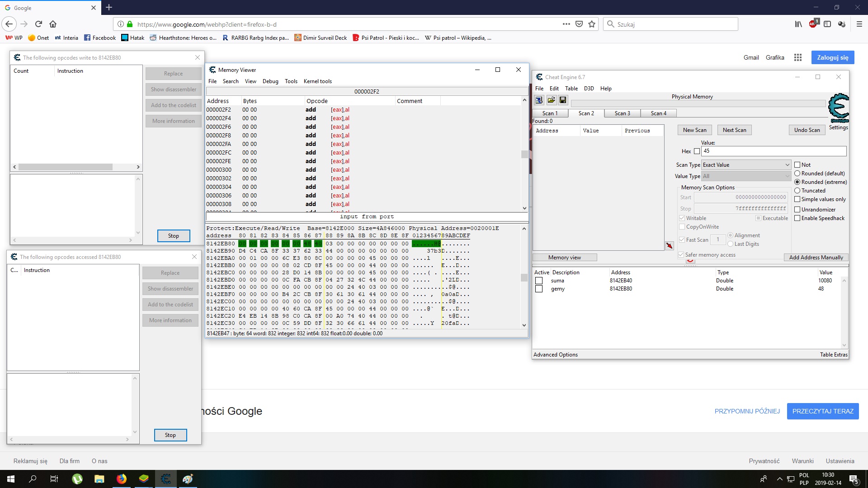The width and height of the screenshot is (868, 488).
Task: Bookmark page with star icon
Action: click(x=592, y=24)
